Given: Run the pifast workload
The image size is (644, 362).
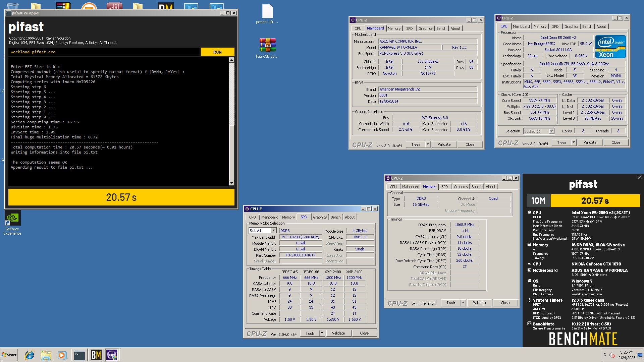Looking at the screenshot, I should click(x=217, y=52).
